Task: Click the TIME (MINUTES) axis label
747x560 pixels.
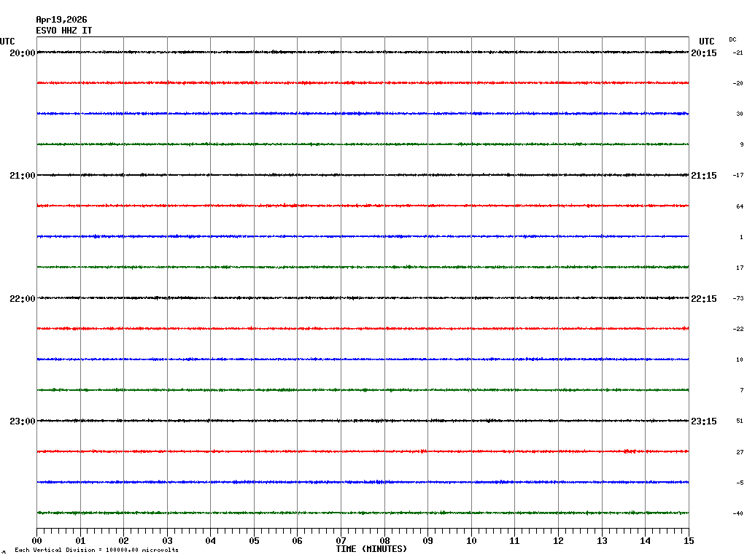Action: pos(371,549)
